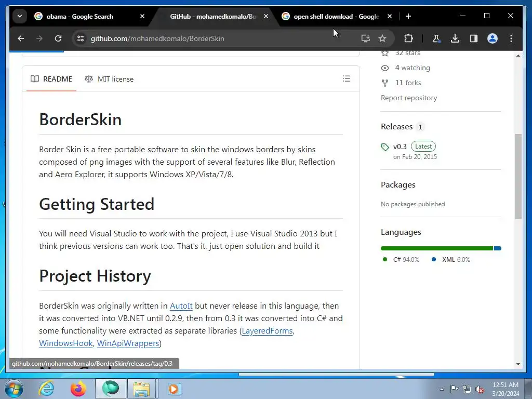The width and height of the screenshot is (532, 399).
Task: Open the Downloads icon in toolbar
Action: (x=455, y=38)
